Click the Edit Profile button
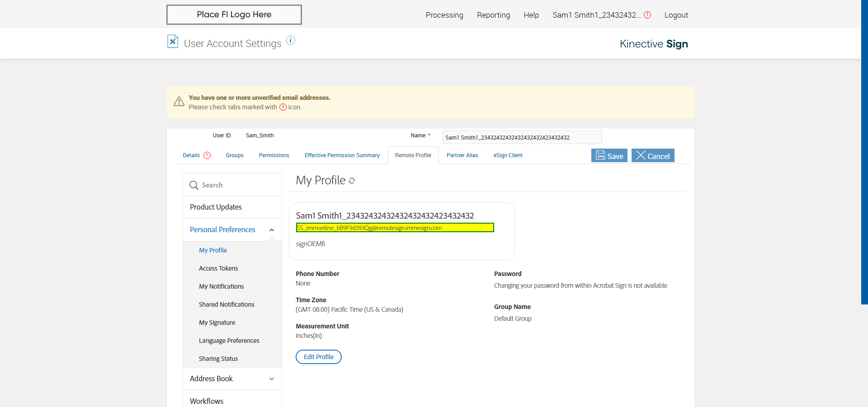868x407 pixels. pyautogui.click(x=318, y=357)
